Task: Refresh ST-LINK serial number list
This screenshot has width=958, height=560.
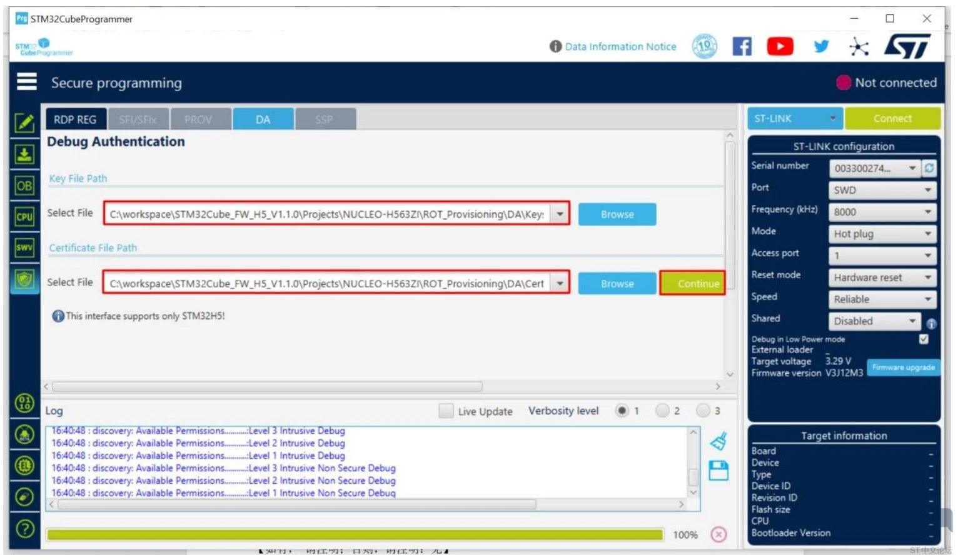Action: click(x=929, y=168)
